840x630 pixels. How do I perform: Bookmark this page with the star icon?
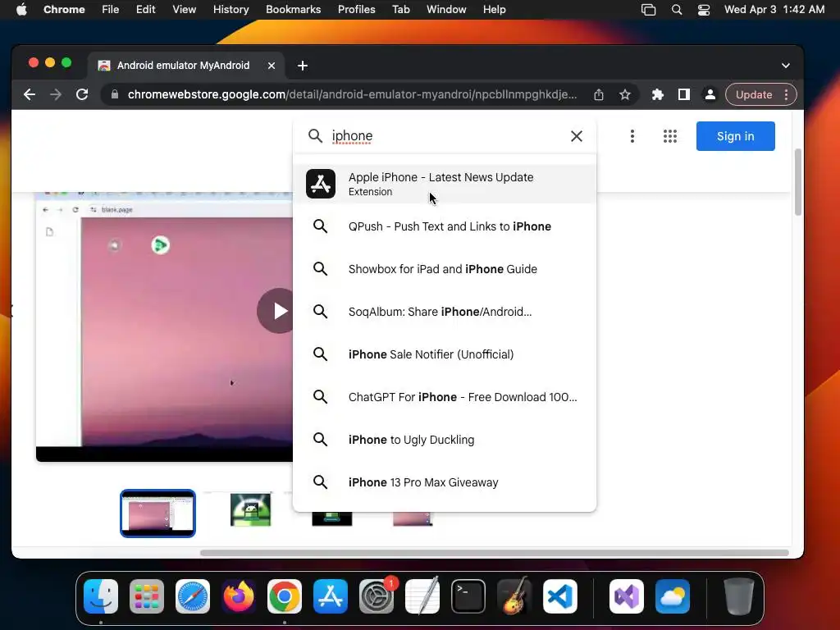[624, 95]
